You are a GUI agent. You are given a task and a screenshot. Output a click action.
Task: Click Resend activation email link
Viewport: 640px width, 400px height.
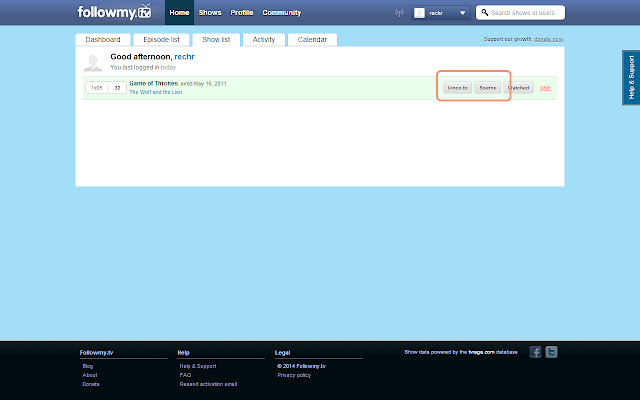[208, 384]
